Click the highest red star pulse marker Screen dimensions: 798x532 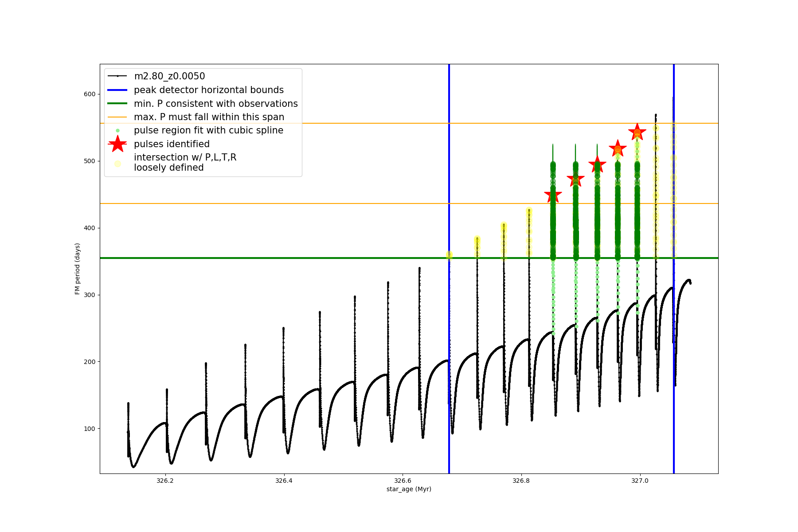coord(637,132)
